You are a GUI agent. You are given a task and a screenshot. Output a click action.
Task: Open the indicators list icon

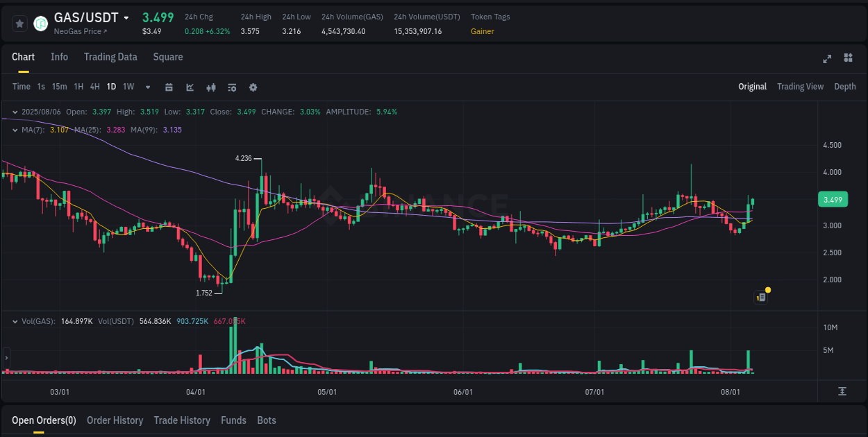[x=232, y=87]
